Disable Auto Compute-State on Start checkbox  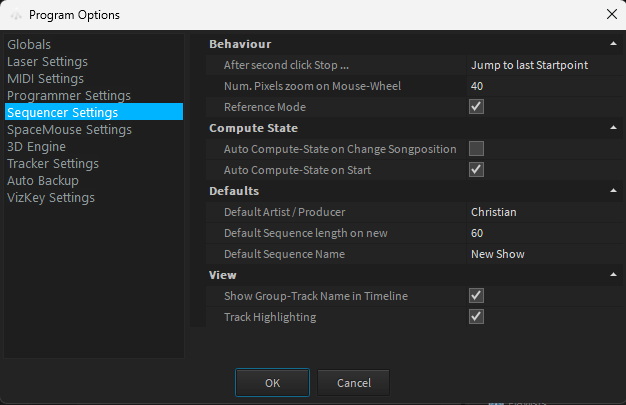[x=477, y=170]
